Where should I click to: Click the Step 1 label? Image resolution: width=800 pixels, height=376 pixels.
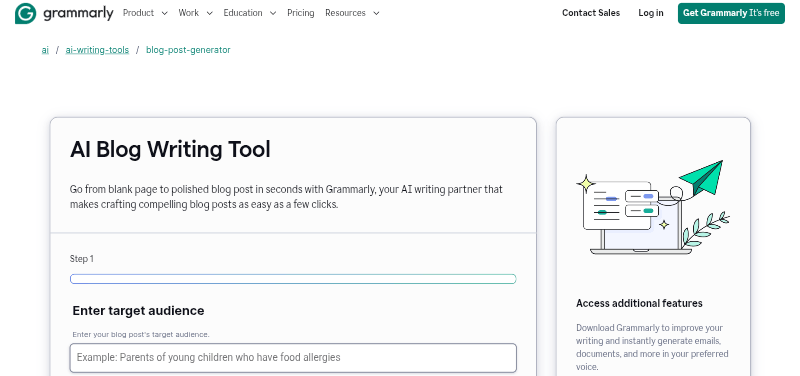[82, 259]
